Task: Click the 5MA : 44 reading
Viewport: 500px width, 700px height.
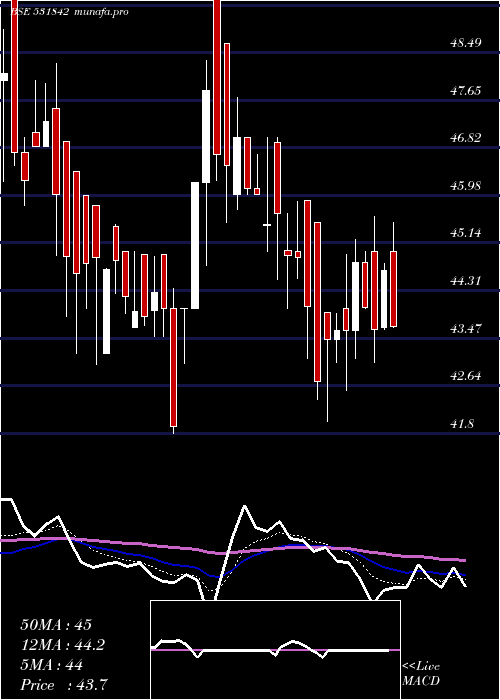Action: tap(51, 665)
